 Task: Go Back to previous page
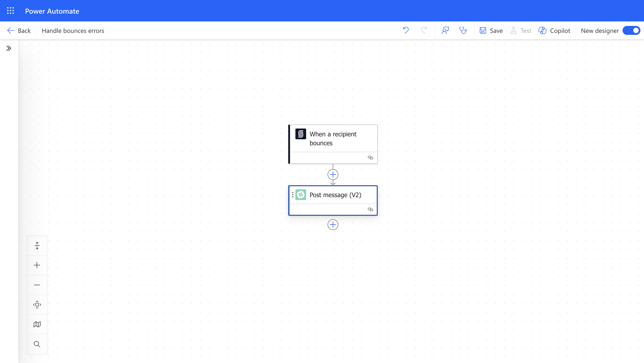point(19,30)
